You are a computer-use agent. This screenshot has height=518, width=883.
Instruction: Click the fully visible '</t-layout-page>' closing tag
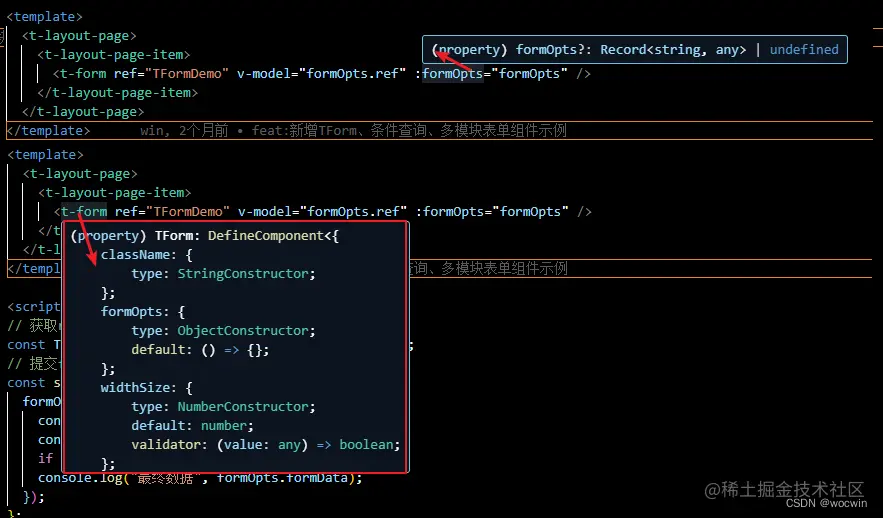point(83,111)
